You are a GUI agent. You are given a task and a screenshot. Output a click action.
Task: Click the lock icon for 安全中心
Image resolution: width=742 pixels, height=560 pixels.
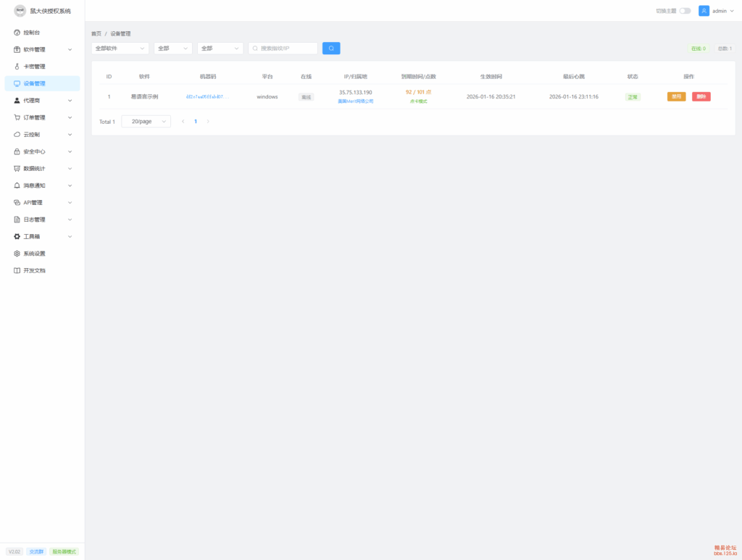(17, 151)
